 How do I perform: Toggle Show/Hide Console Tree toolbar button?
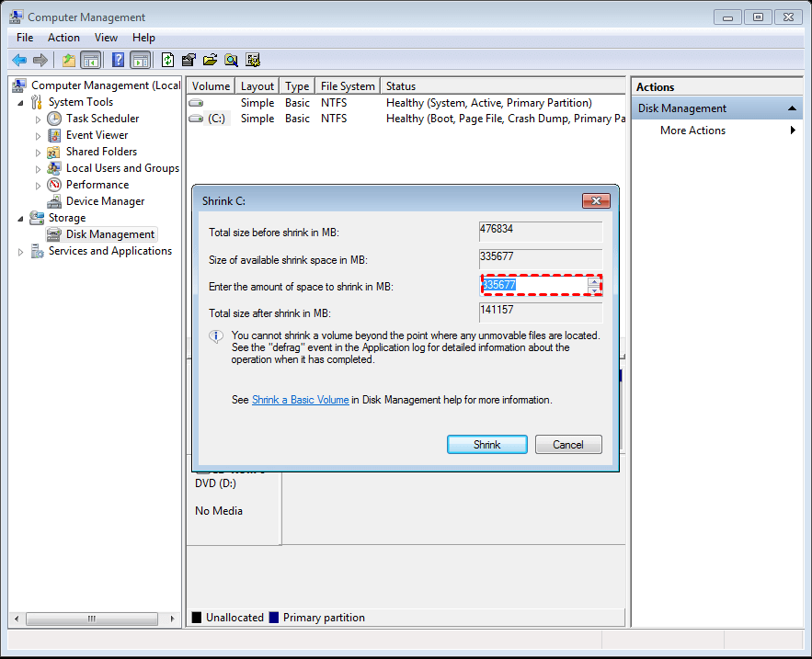pyautogui.click(x=91, y=60)
